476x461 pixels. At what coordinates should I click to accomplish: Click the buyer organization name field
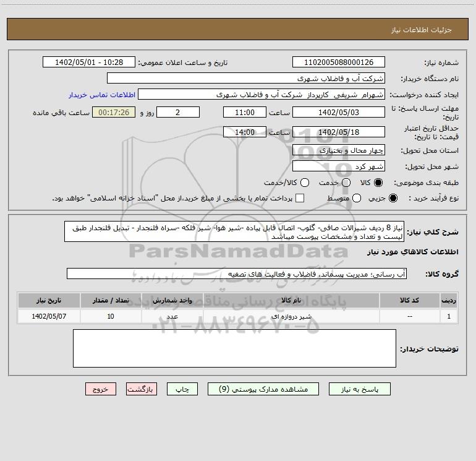pyautogui.click(x=246, y=78)
